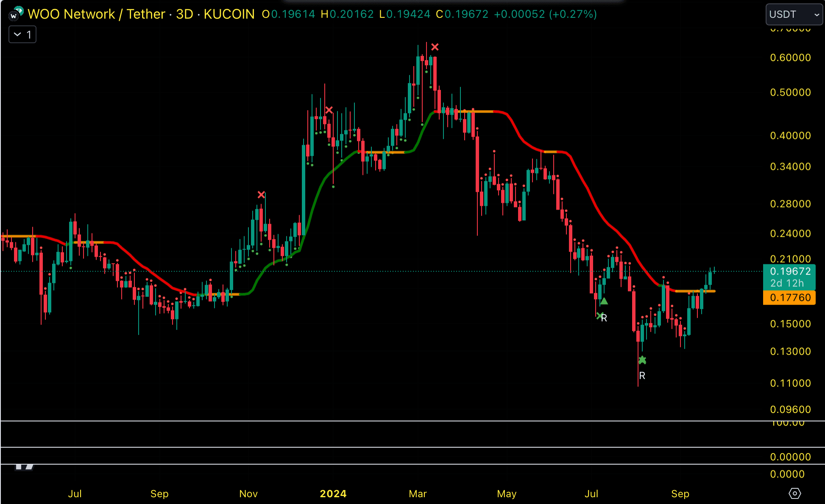Click the red X marker near 0.45 level
Screen dimensions: 825x504
click(329, 110)
